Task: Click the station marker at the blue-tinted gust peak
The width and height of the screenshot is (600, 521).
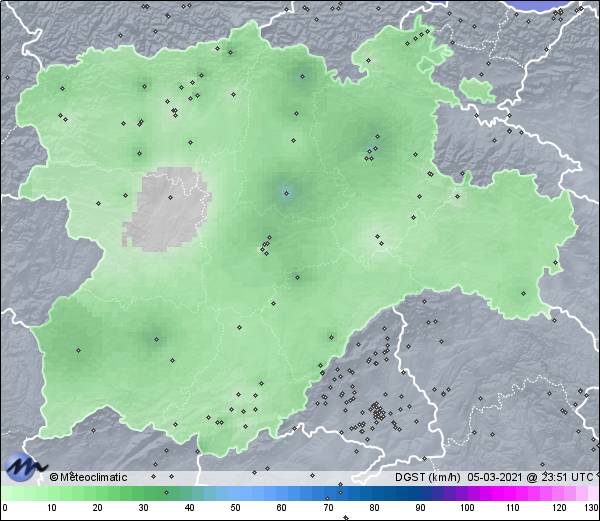Action: pyautogui.click(x=286, y=194)
